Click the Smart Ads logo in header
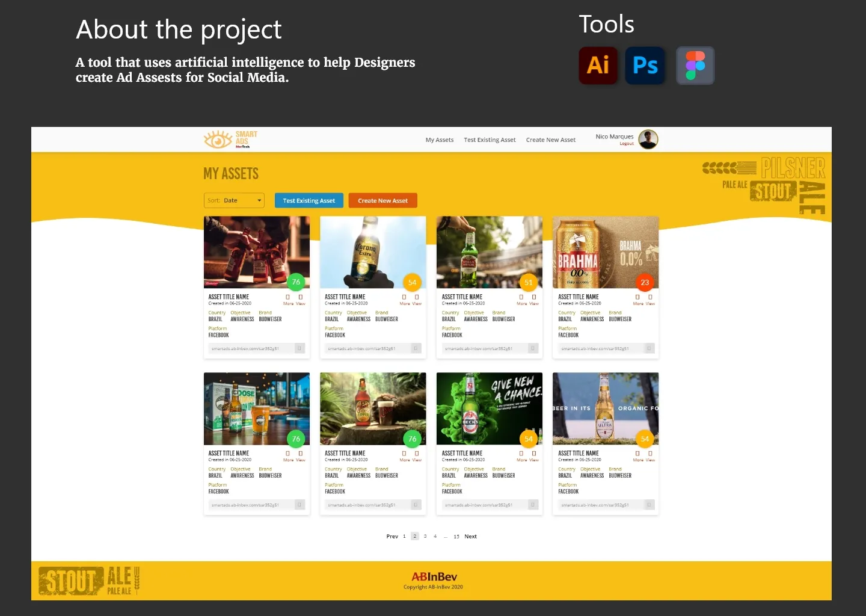 point(231,140)
